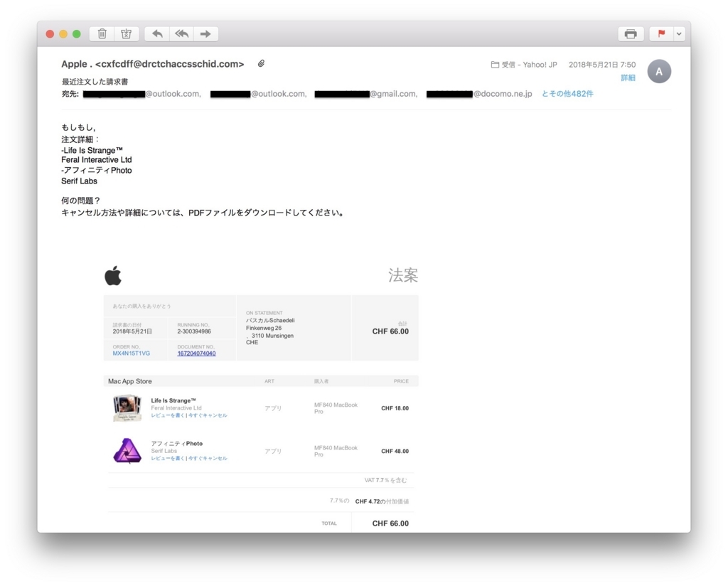
Task: Open document number 167204074040 link
Action: (196, 353)
